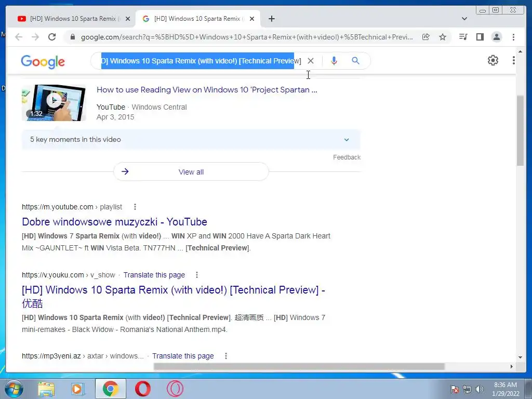
Task: Open 'Dobre windowsowe muzyczki - YouTube' result
Action: click(x=114, y=222)
